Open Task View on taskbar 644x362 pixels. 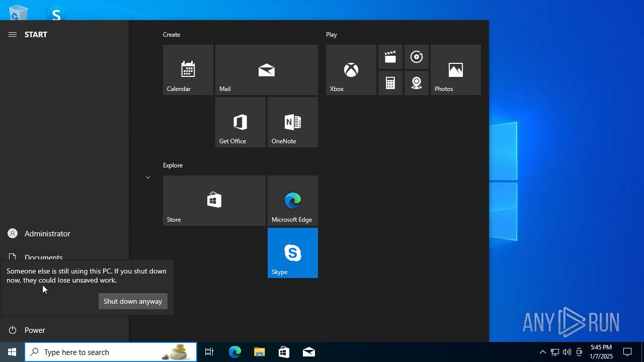point(209,352)
